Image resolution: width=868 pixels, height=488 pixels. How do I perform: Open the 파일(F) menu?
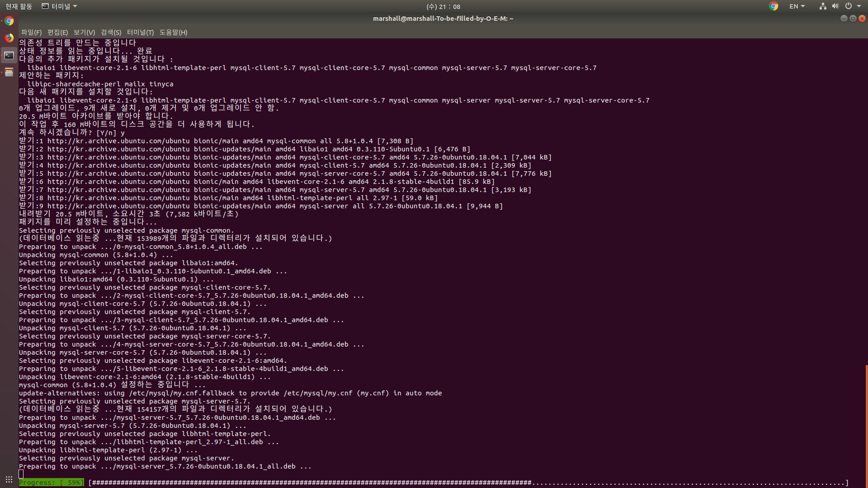(x=31, y=33)
